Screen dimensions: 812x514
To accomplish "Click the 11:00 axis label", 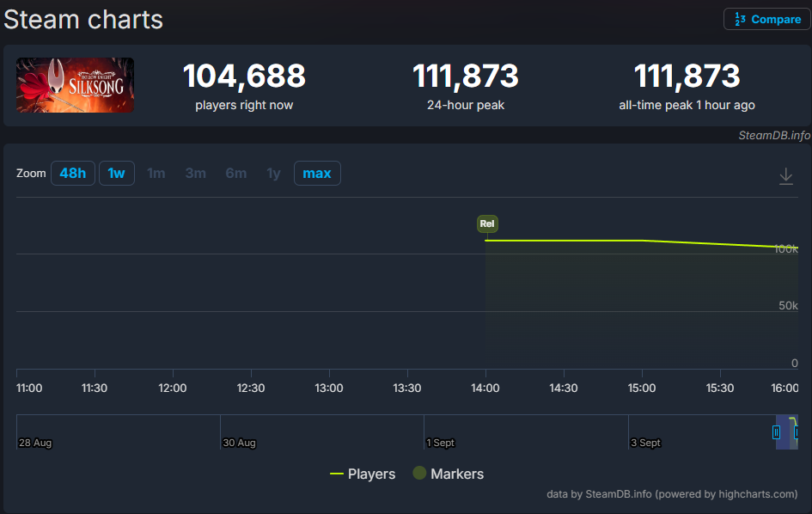I will (x=29, y=389).
